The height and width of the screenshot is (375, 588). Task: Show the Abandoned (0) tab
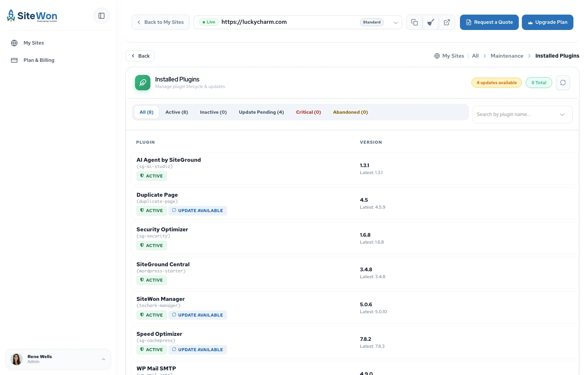351,112
